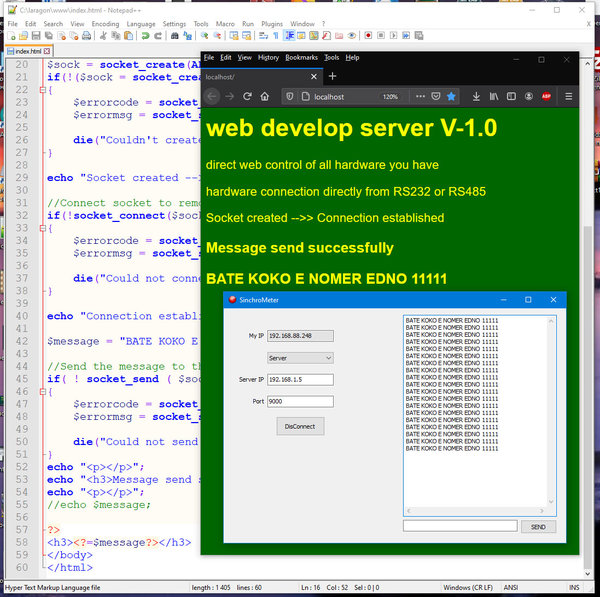Click the Adblock Plus ABP icon

pos(546,96)
